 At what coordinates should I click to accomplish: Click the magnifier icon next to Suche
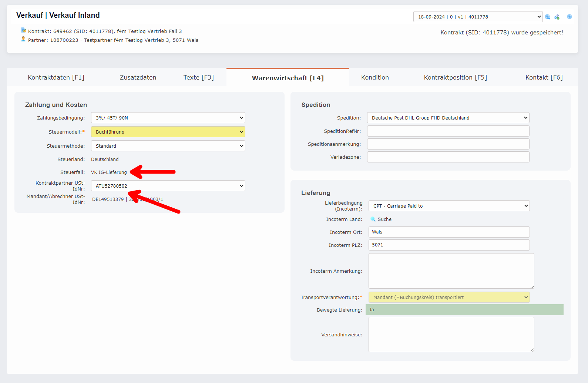[373, 219]
